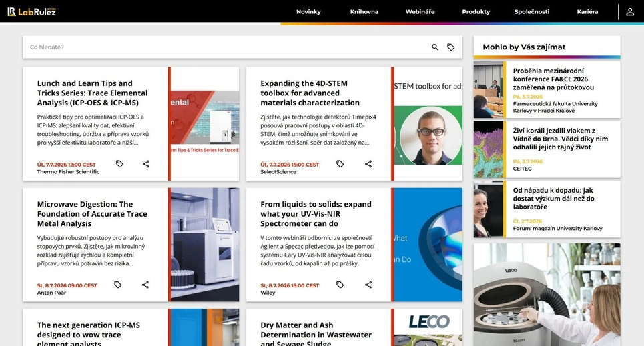644x346 pixels.
Task: Click the SelectScience presenter portrait thumbnail
Action: click(428, 123)
